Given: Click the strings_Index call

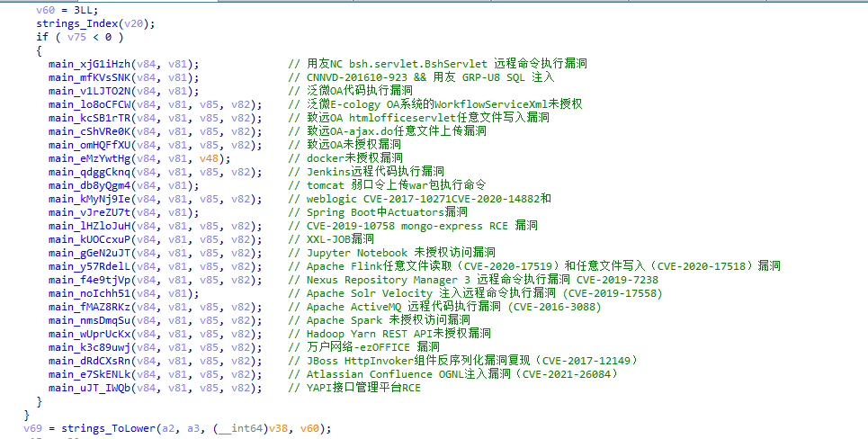Looking at the screenshot, I should [95, 23].
